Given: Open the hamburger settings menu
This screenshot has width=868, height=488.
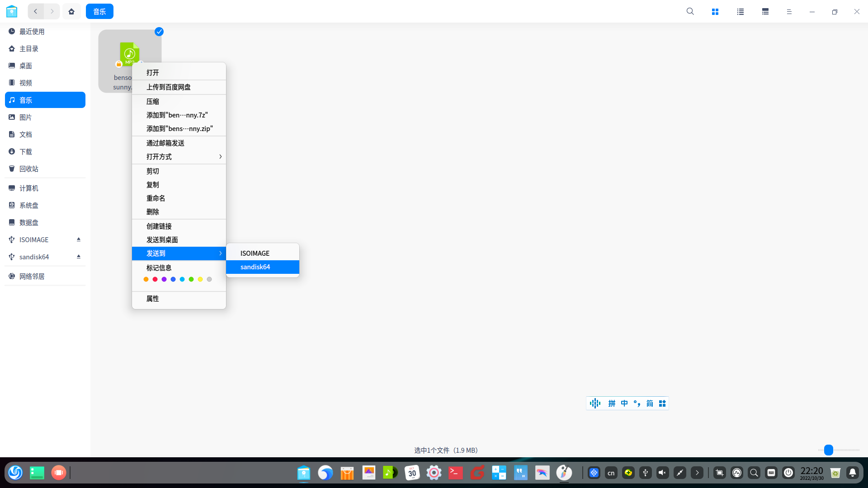Looking at the screenshot, I should click(789, 11).
